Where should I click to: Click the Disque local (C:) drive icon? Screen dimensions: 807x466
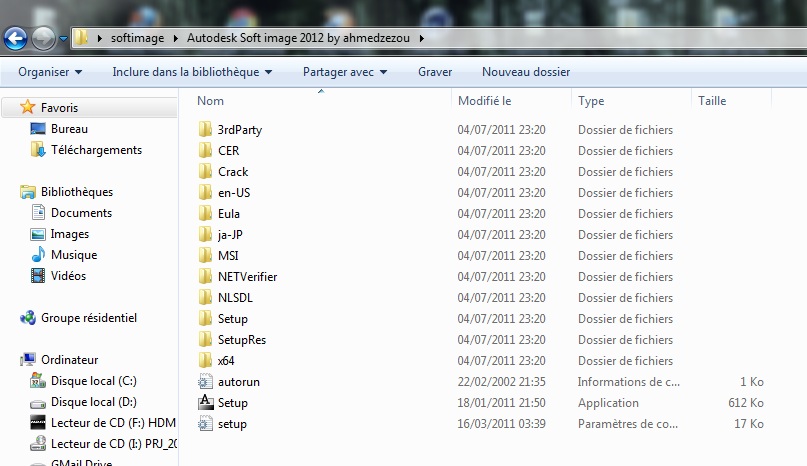pyautogui.click(x=38, y=381)
